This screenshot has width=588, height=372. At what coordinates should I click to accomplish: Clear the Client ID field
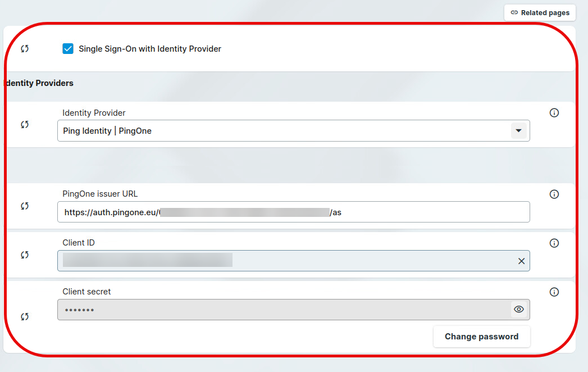pyautogui.click(x=521, y=261)
